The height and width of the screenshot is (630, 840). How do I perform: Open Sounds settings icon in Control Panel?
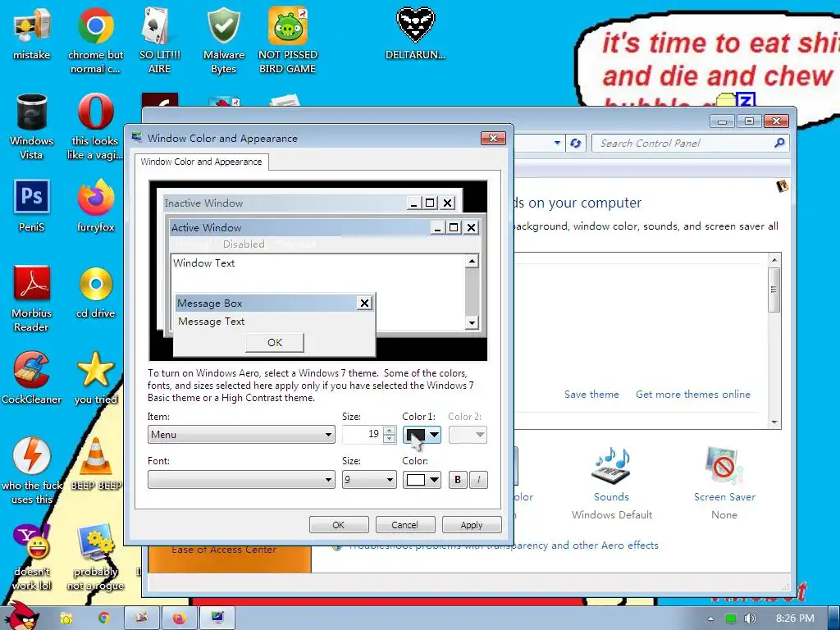pos(611,465)
